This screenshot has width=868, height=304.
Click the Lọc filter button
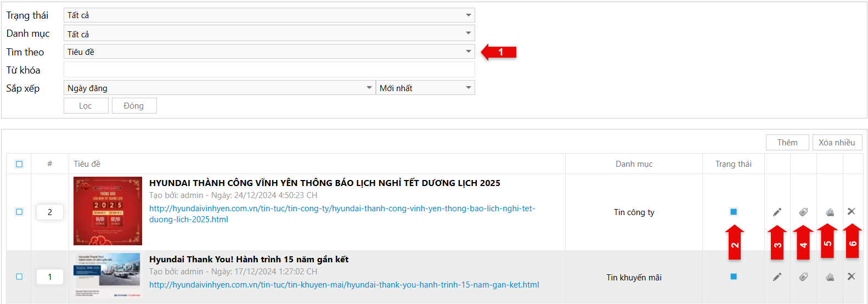click(86, 106)
